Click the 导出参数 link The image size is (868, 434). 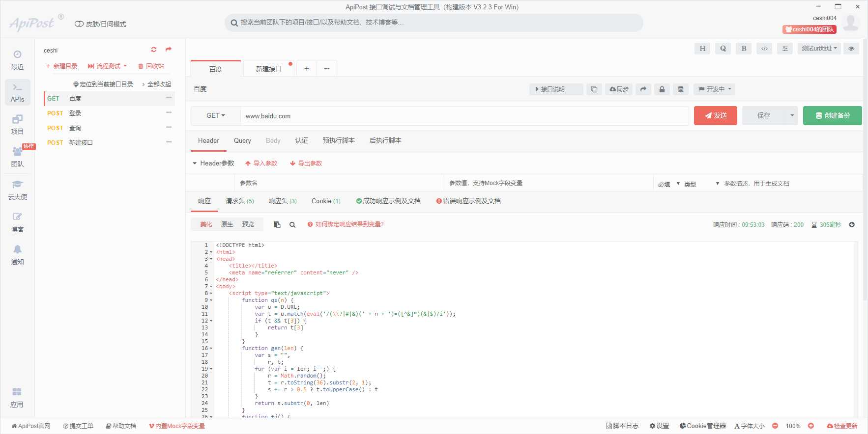pyautogui.click(x=306, y=163)
